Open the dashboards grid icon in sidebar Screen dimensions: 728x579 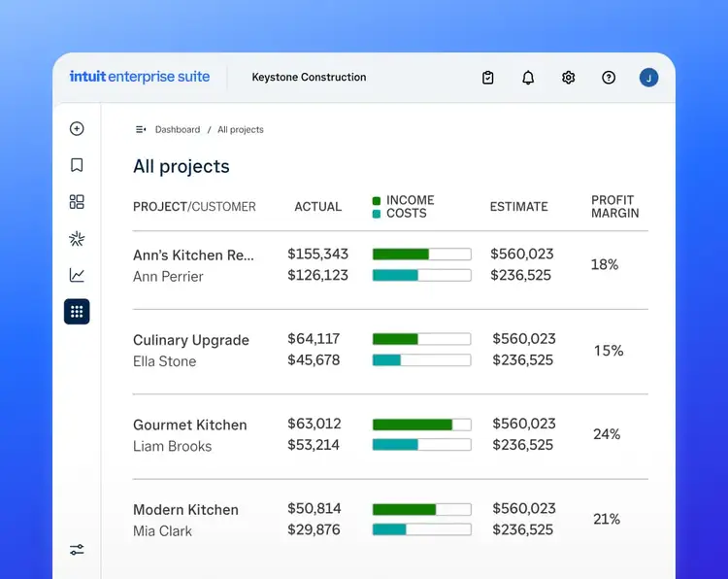point(77,202)
